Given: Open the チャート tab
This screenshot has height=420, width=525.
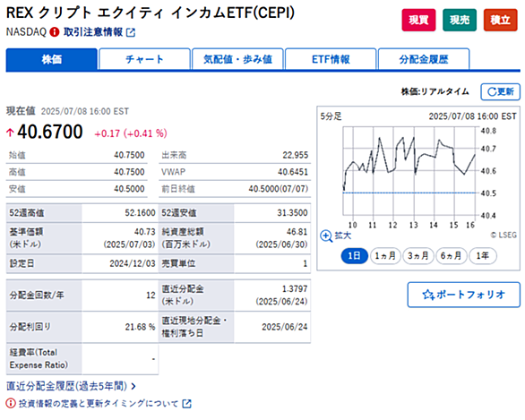Looking at the screenshot, I should coord(144,59).
